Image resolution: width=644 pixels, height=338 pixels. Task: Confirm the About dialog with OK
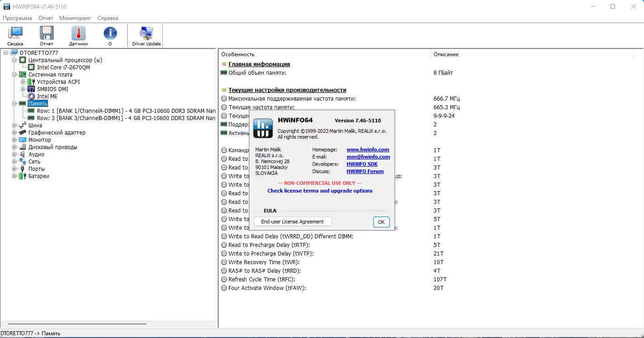point(381,222)
